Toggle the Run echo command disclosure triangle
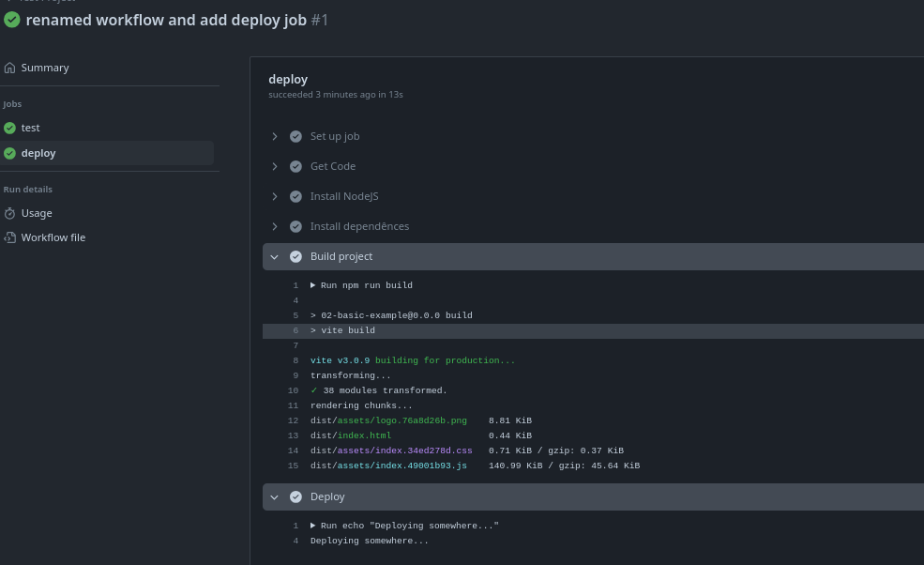 click(x=313, y=526)
